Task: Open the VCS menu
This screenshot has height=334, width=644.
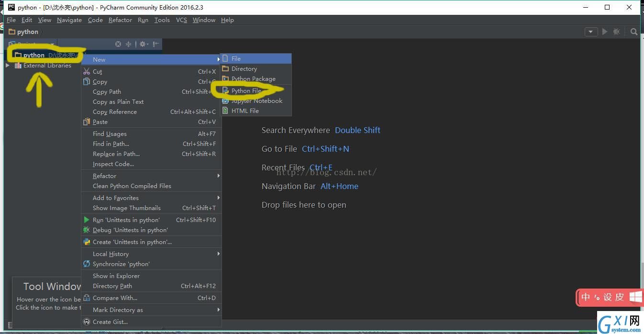Action: (181, 20)
